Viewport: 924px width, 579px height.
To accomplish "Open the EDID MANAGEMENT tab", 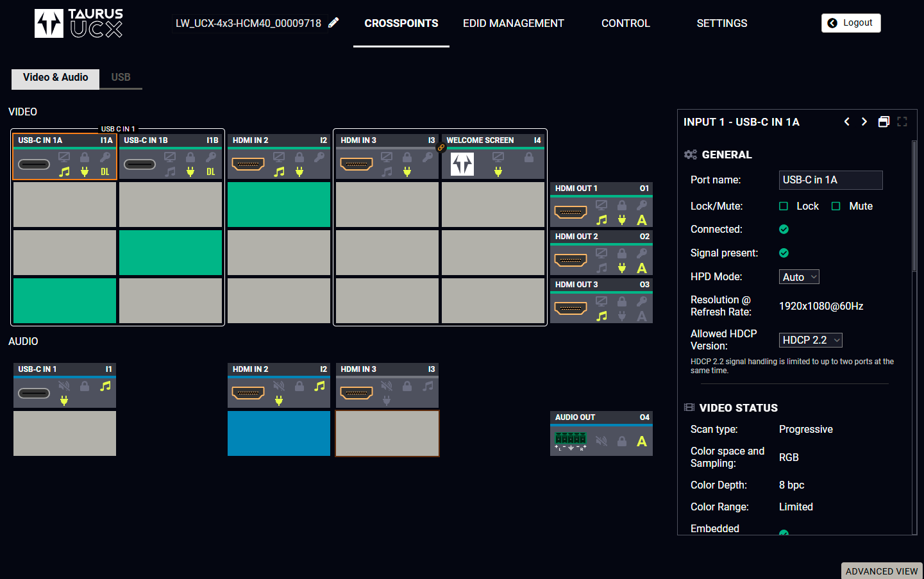I will click(513, 23).
